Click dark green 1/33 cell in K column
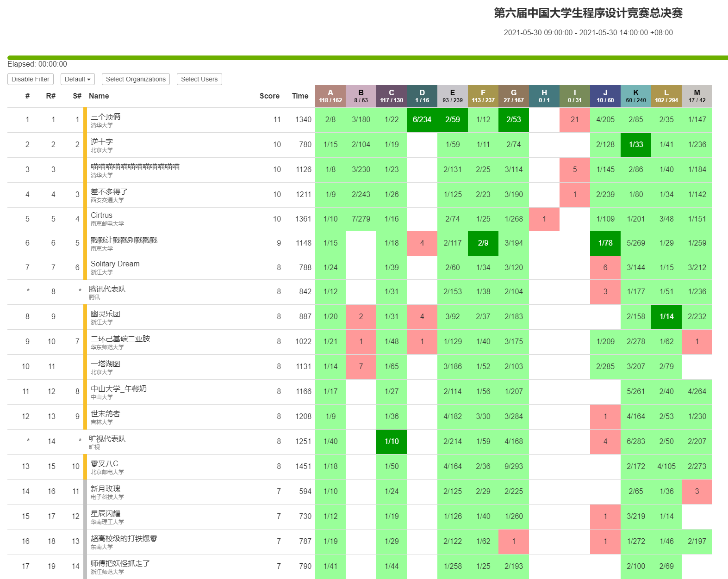This screenshot has width=728, height=579. tap(635, 144)
